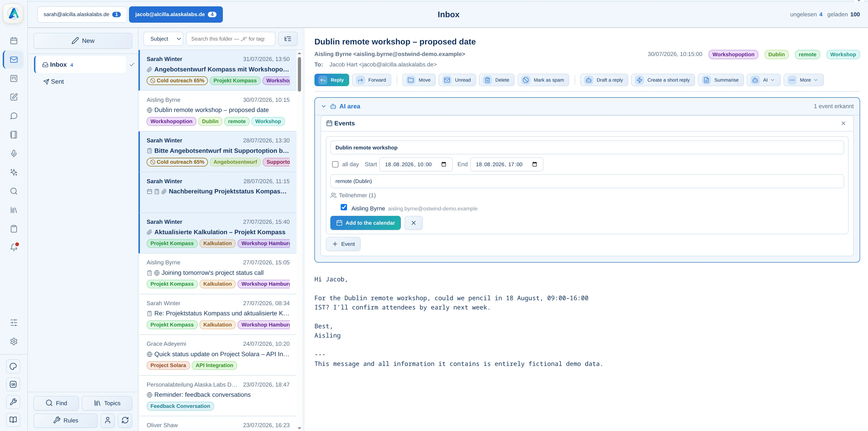Click Add to the calendar button

[x=365, y=223]
